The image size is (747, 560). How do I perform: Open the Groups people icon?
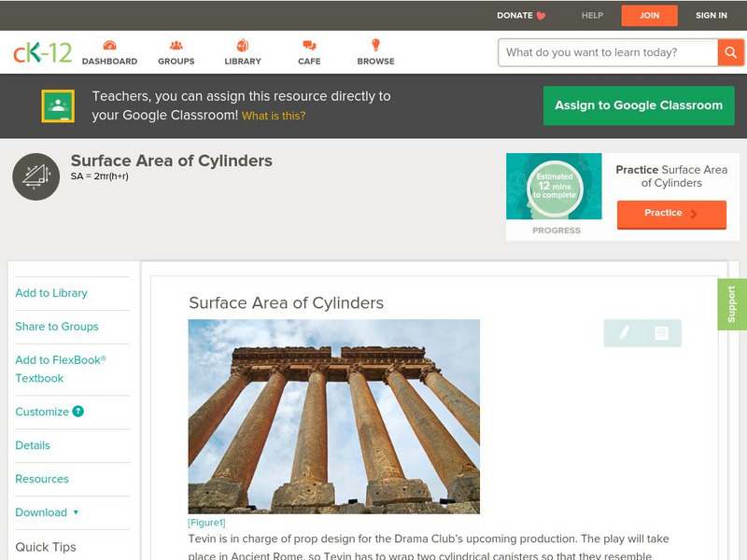176,46
